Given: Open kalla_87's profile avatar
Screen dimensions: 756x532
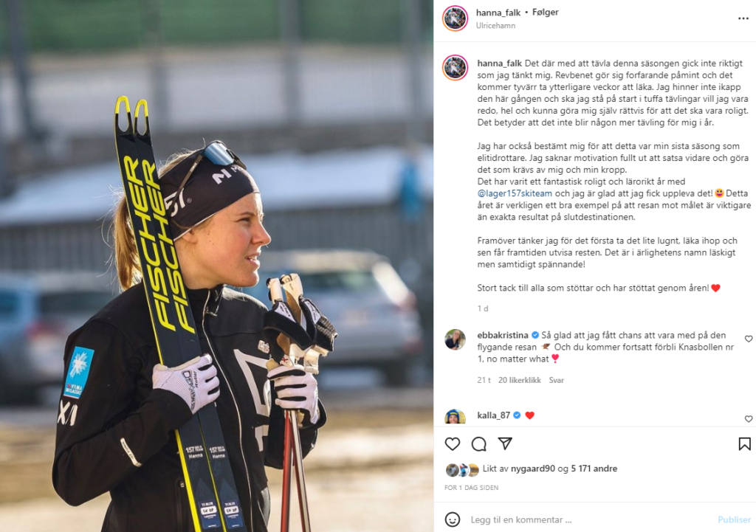Looking at the screenshot, I should (455, 418).
